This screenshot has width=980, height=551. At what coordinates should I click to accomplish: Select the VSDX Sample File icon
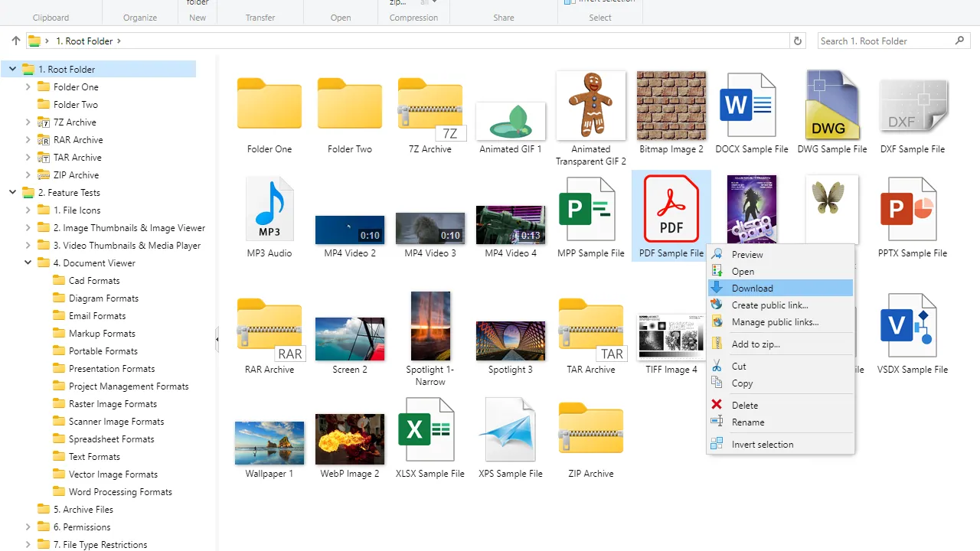pyautogui.click(x=909, y=326)
